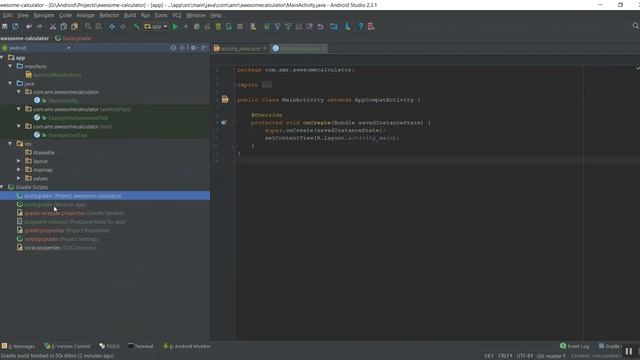640x360 pixels.
Task: Open the Terminal tool window
Action: [140, 346]
